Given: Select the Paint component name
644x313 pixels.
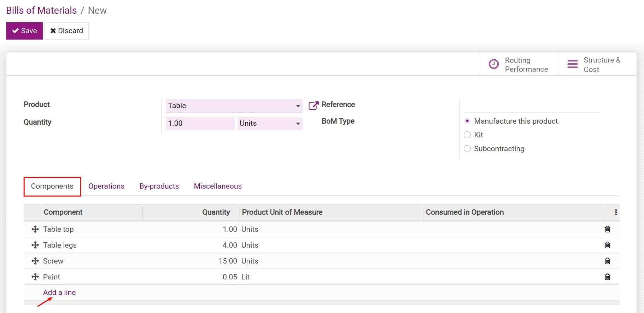Looking at the screenshot, I should 52,277.
